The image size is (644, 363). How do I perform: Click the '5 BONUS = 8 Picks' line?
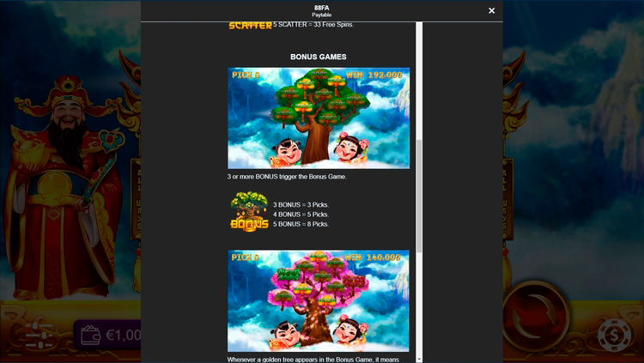click(301, 224)
